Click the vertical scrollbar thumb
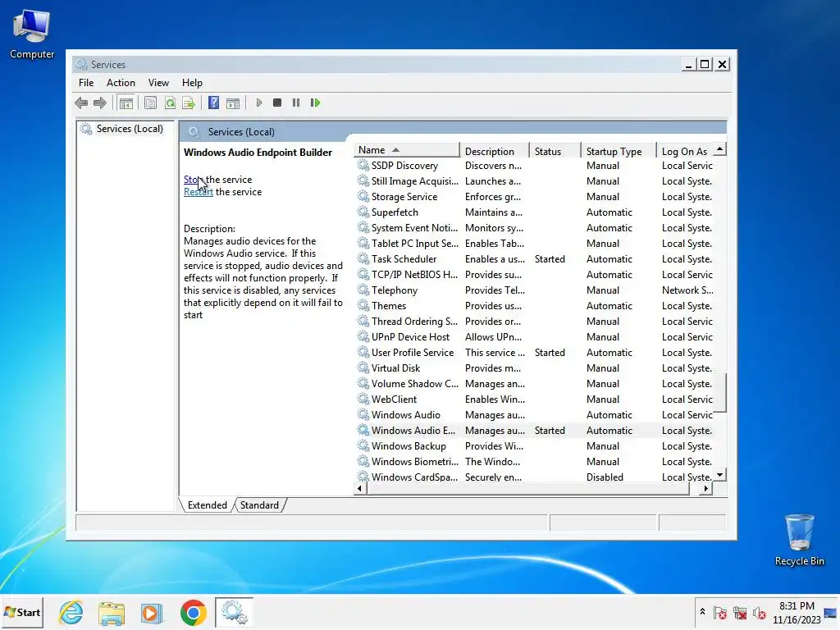840x630 pixels. pos(720,393)
